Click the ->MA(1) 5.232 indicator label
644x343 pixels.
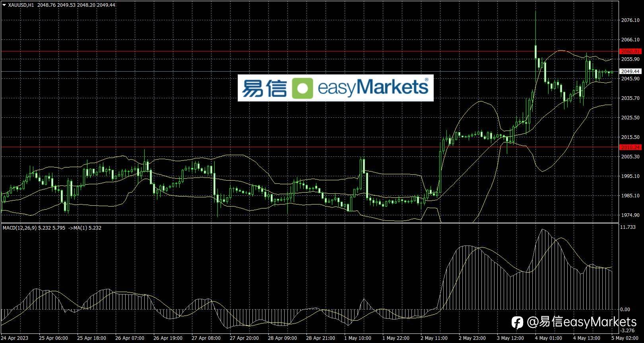pos(85,228)
